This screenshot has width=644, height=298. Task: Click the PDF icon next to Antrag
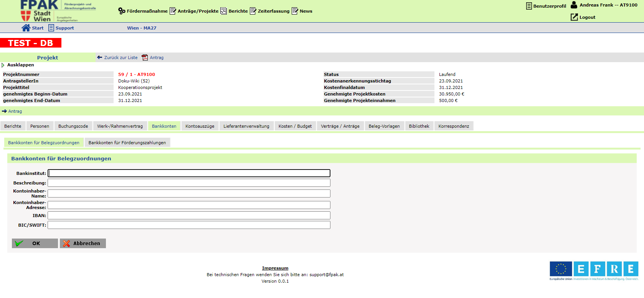click(x=145, y=58)
